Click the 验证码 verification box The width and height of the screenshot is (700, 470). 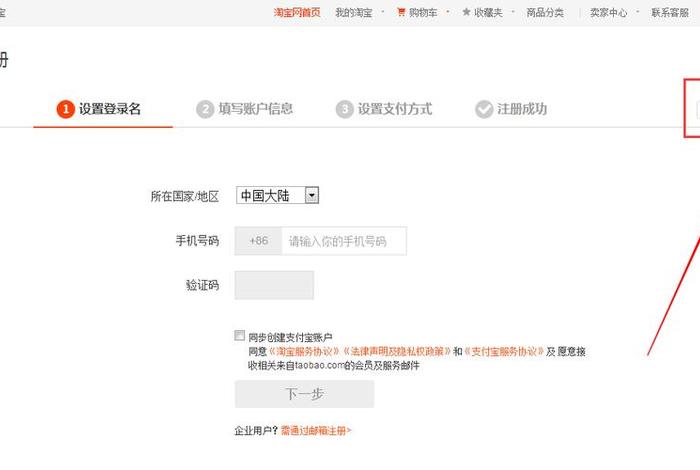pos(274,285)
